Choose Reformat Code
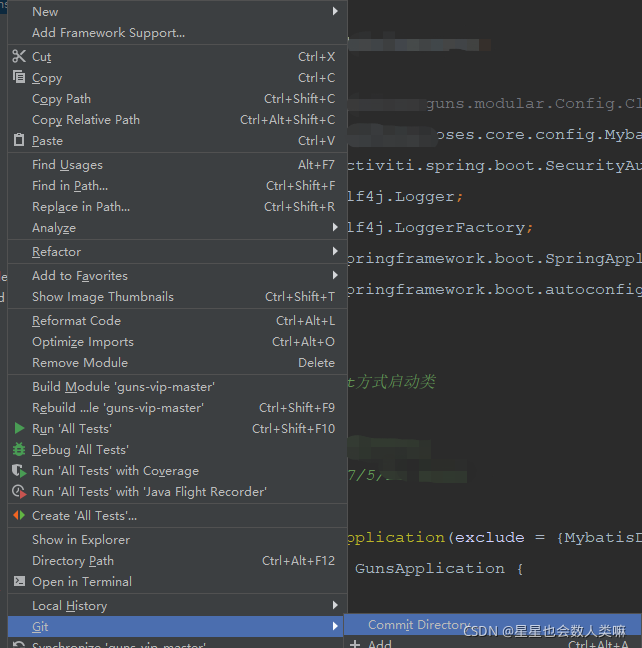 177,321
